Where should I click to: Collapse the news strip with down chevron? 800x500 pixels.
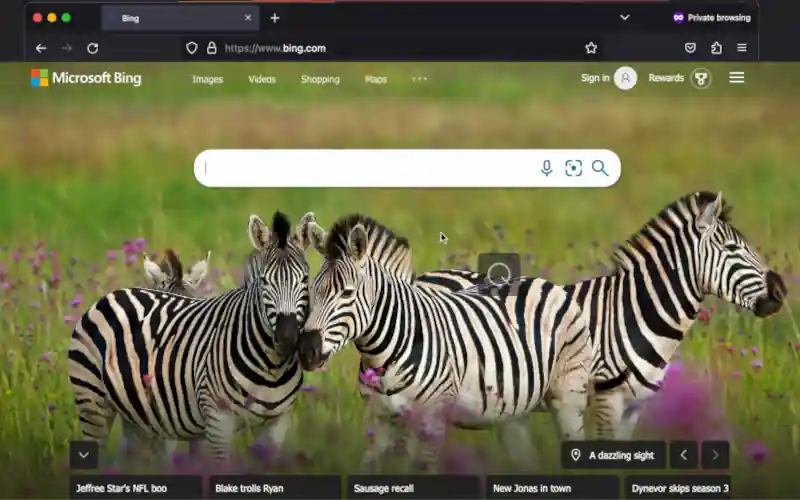pyautogui.click(x=84, y=455)
